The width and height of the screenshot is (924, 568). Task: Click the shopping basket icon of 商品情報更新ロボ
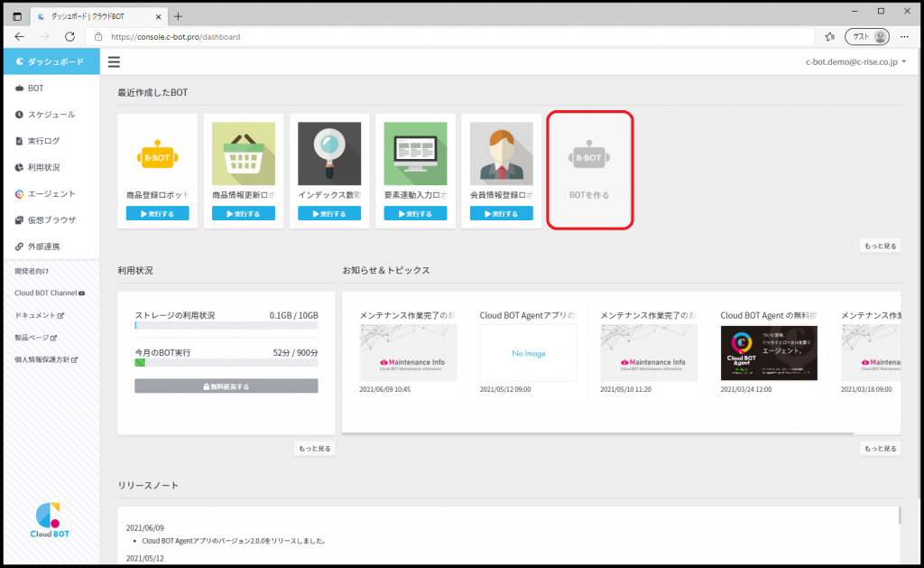[244, 154]
